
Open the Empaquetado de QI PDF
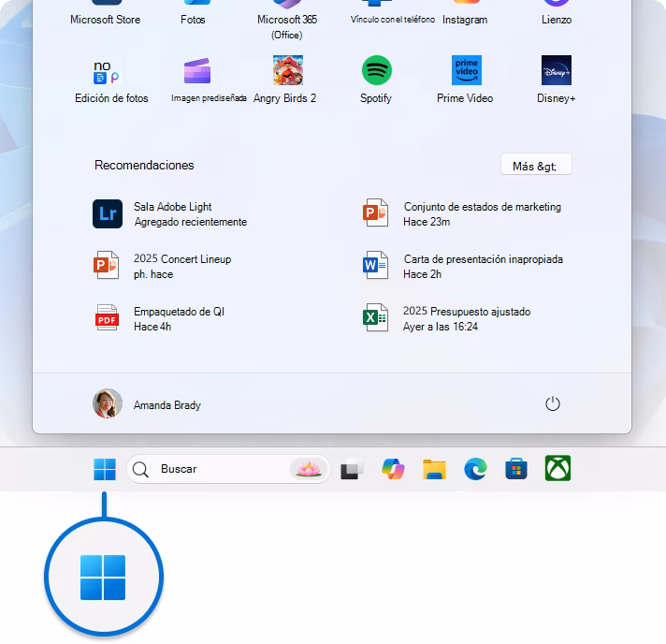[x=107, y=317]
